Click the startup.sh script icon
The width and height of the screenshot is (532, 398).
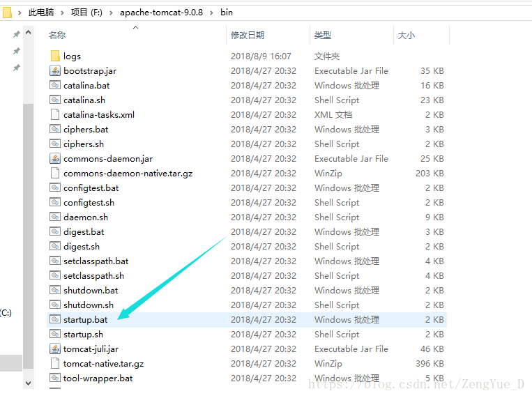click(55, 334)
